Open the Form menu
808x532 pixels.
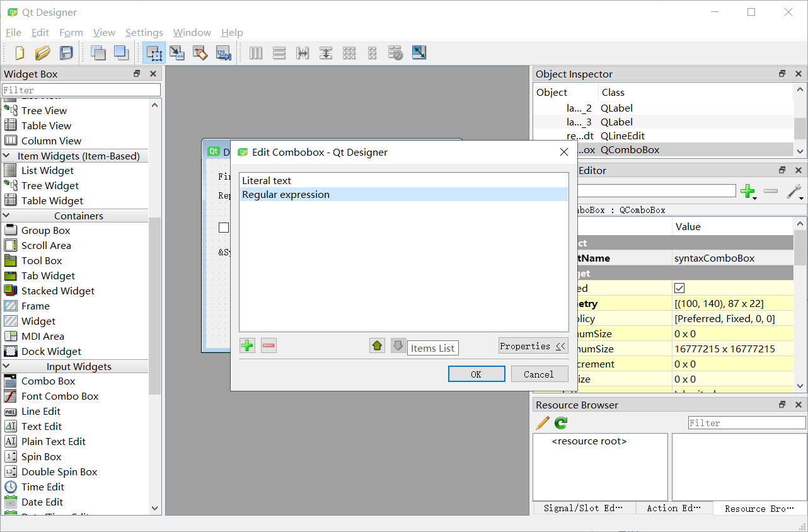coord(71,33)
